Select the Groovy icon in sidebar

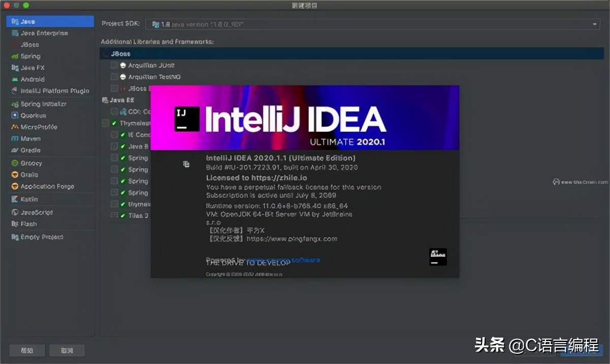(15, 163)
